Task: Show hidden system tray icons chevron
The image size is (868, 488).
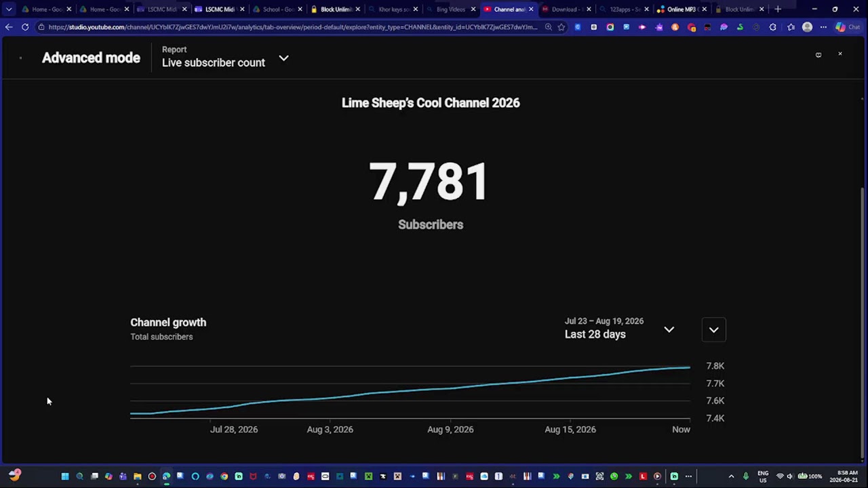Action: (x=731, y=476)
